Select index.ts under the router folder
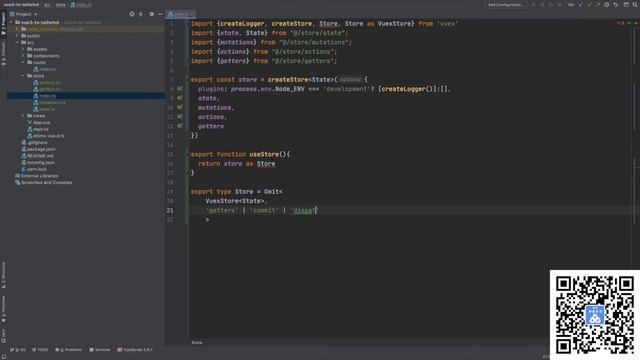Screen dimensions: 640x360 (44, 69)
